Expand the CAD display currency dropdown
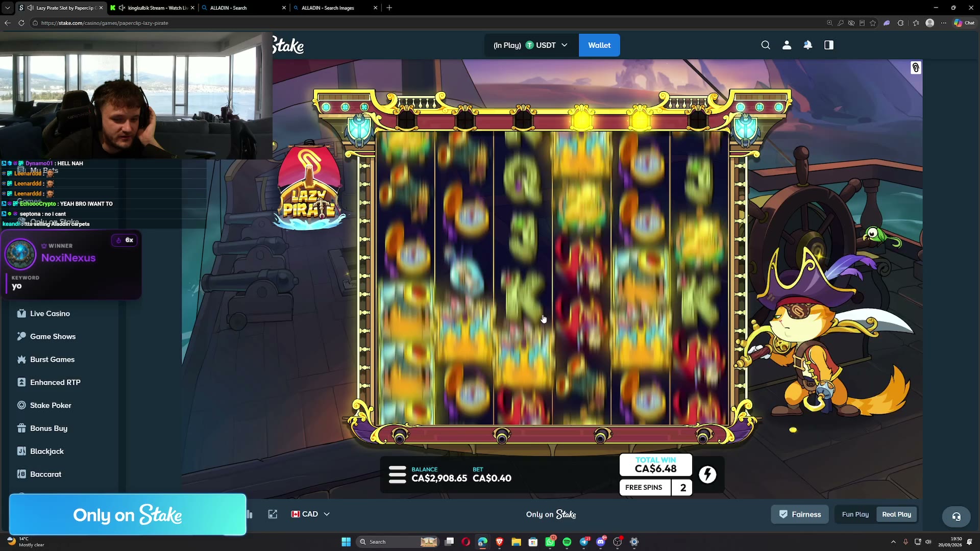This screenshot has height=551, width=980. [x=310, y=514]
